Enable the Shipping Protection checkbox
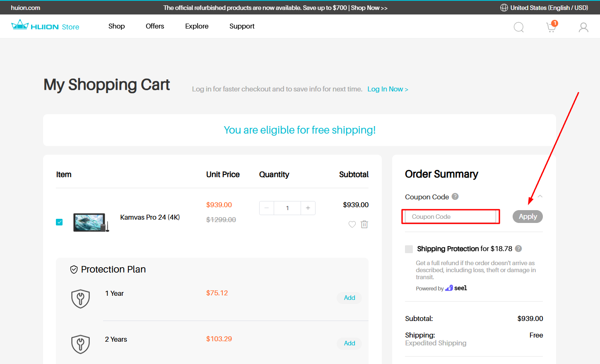The width and height of the screenshot is (600, 364). [x=409, y=249]
